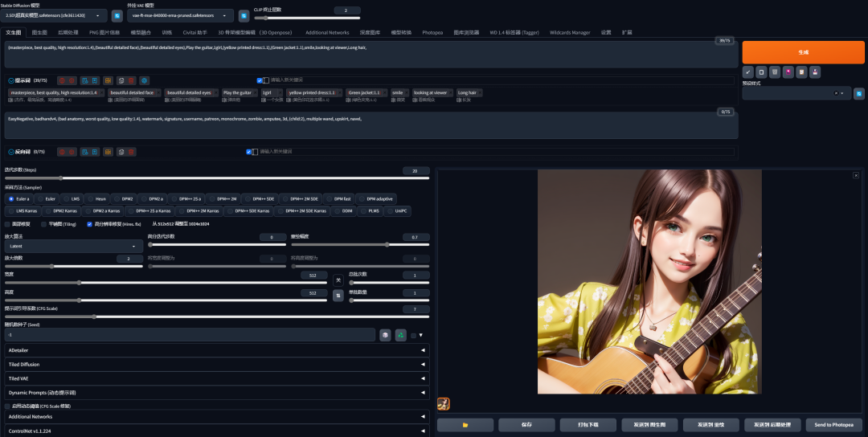
Task: Open the output folder with folder icon button
Action: pyautogui.click(x=465, y=425)
